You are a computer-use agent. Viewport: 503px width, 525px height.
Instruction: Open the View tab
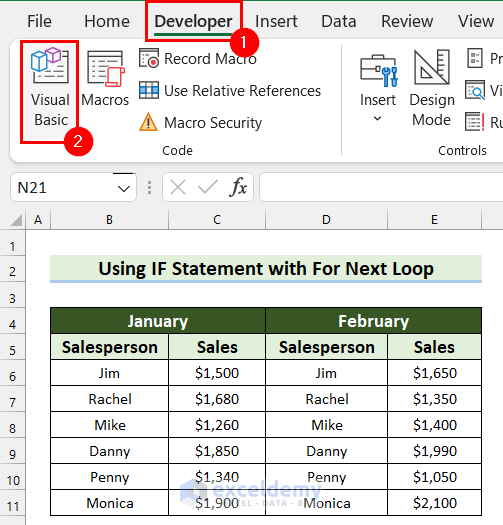coord(476,21)
